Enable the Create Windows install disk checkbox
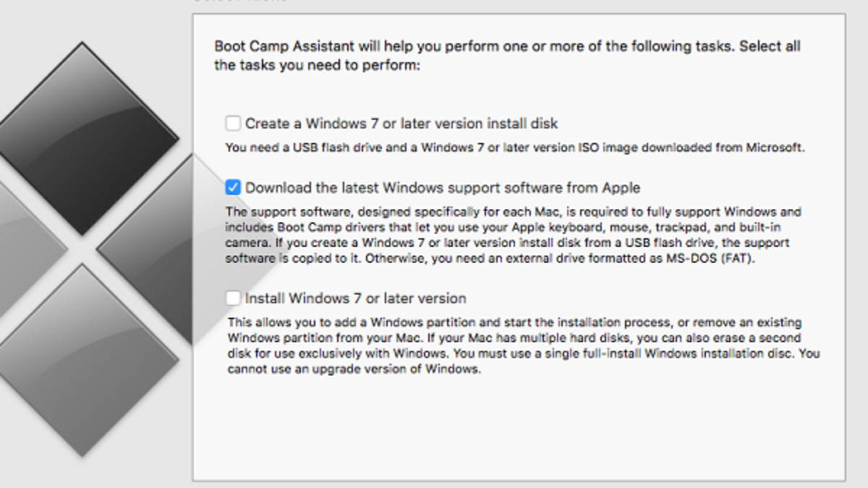This screenshot has height=488, width=868. click(x=233, y=124)
